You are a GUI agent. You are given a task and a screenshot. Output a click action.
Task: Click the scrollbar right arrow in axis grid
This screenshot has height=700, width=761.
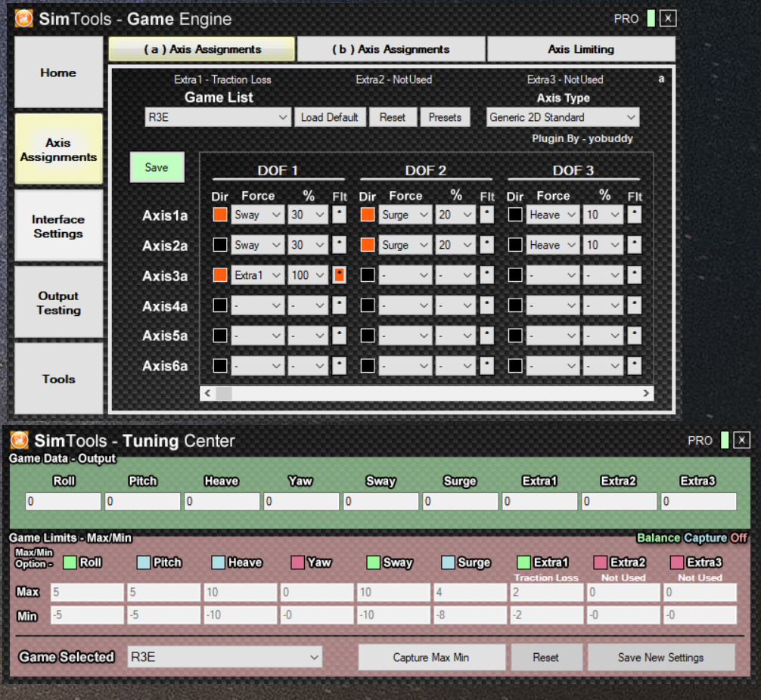tap(646, 393)
